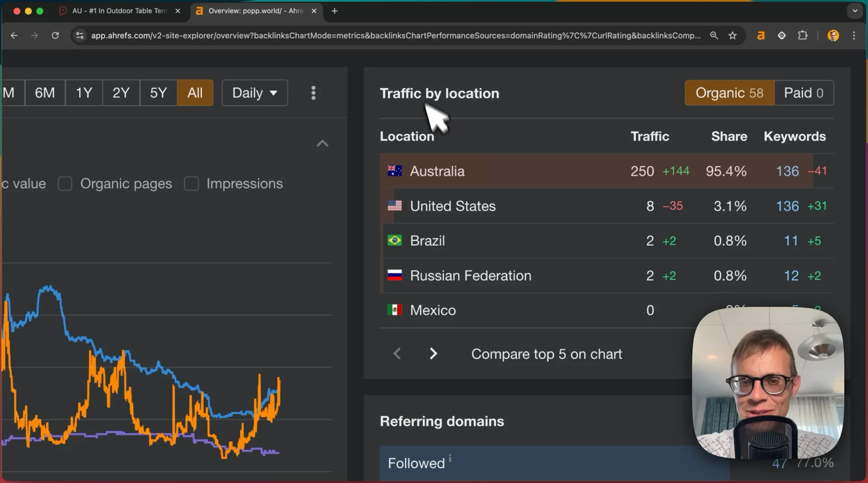Select the All time range
Image resolution: width=868 pixels, height=483 pixels.
pos(195,93)
